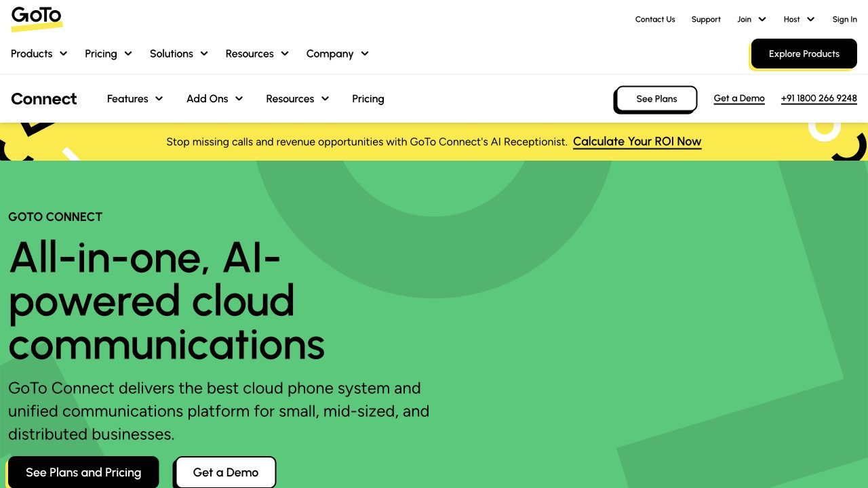Viewport: 868px width, 488px height.
Task: Click the Contact Us link
Action: click(x=655, y=19)
